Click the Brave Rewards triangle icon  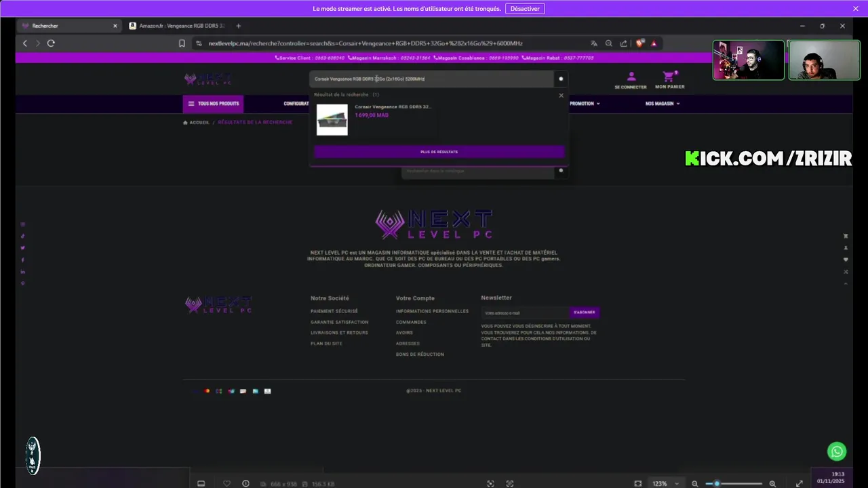tap(654, 43)
